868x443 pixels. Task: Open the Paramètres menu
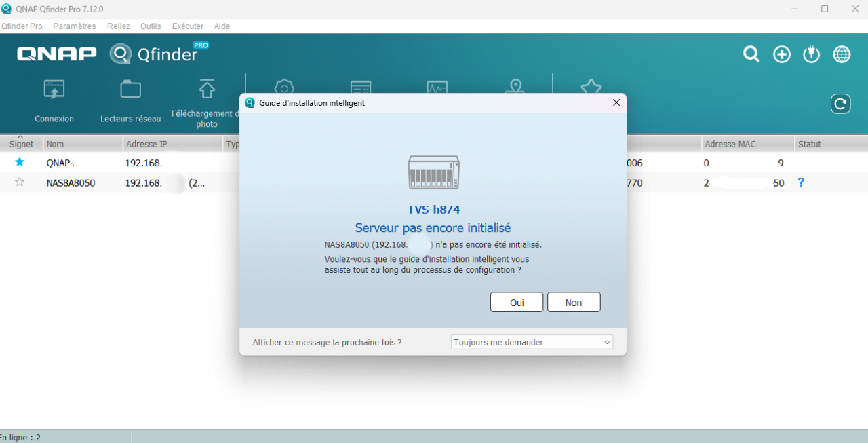coord(75,26)
